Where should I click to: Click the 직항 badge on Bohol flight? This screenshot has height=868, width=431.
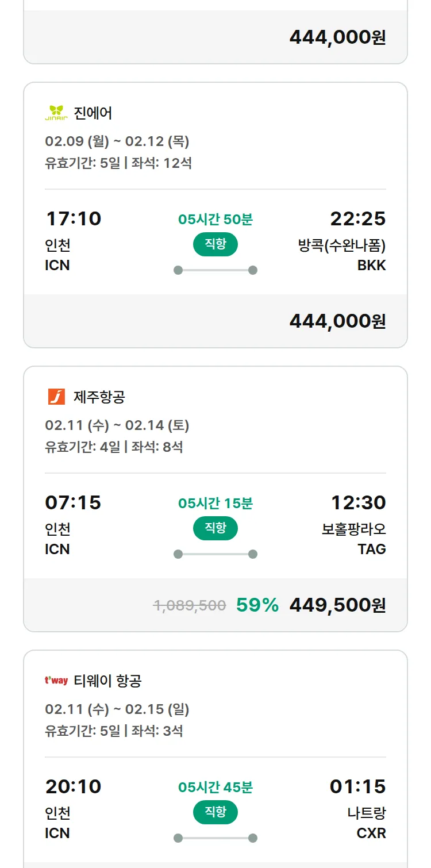[215, 529]
